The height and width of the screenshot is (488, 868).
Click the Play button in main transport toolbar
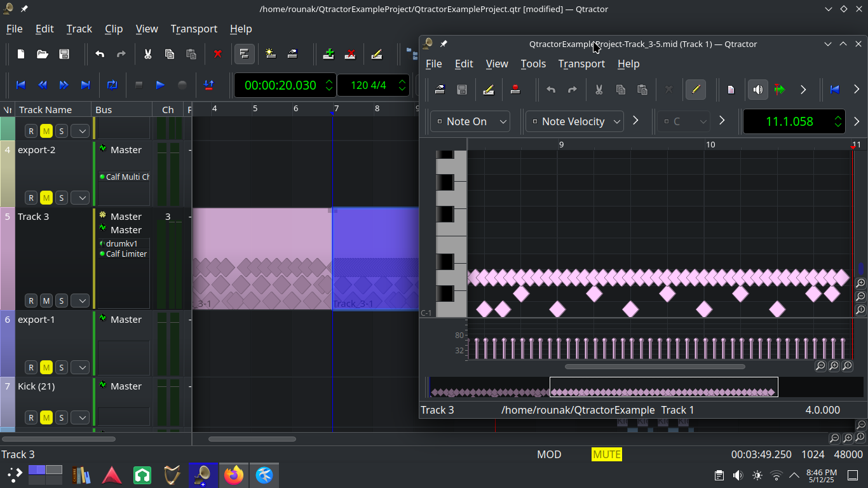click(x=160, y=85)
